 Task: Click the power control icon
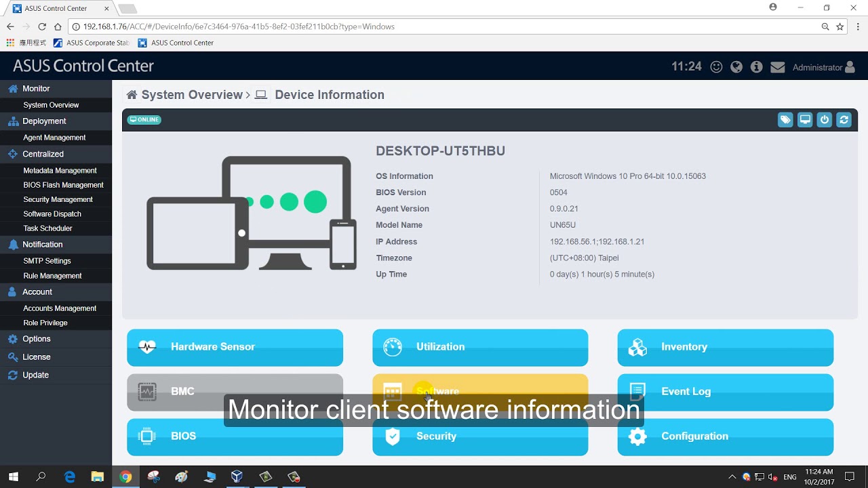pyautogui.click(x=825, y=120)
